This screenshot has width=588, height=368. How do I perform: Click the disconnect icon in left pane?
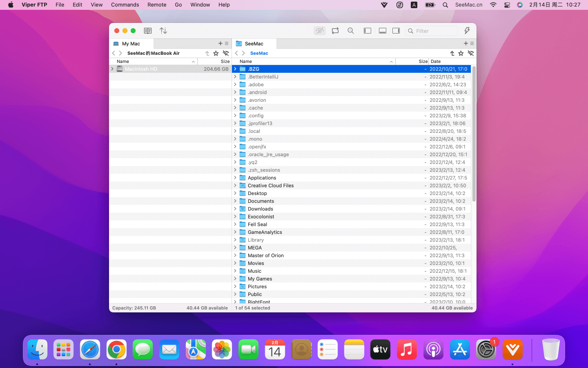pos(226,53)
